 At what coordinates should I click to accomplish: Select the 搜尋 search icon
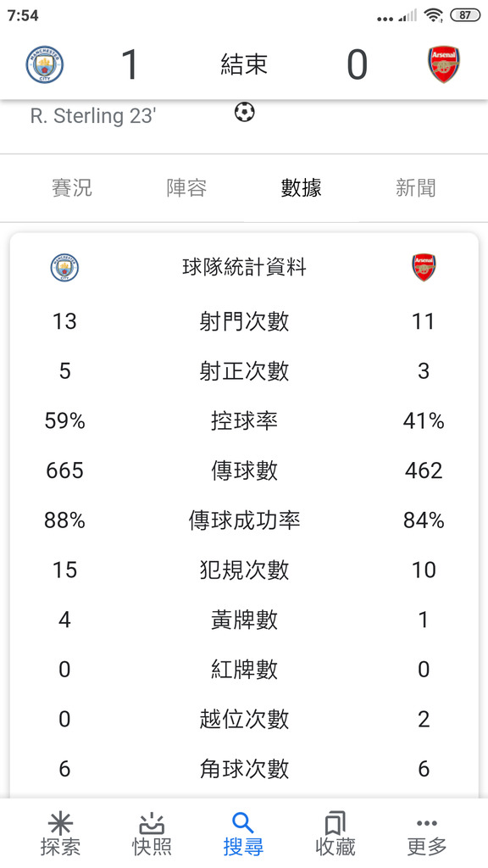tap(243, 823)
